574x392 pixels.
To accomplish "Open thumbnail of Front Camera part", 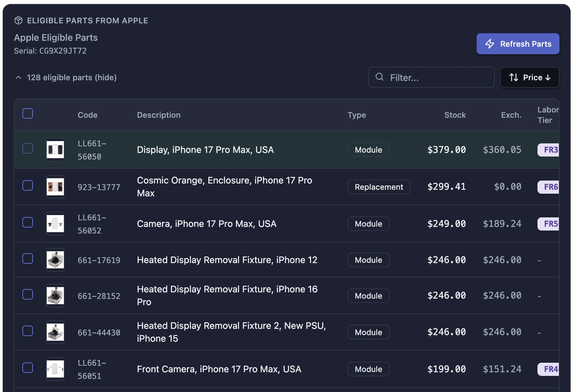I will pyautogui.click(x=55, y=369).
